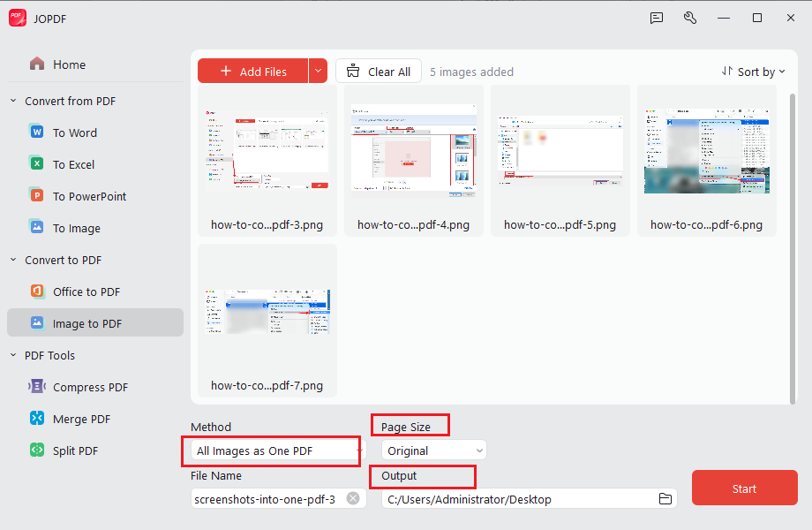Close the JOPDF window
The height and width of the screenshot is (530, 812).
coord(790,19)
